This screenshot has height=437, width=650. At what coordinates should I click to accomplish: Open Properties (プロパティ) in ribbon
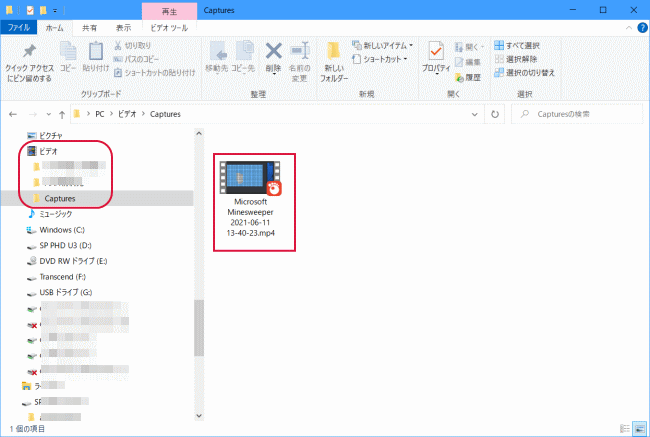pyautogui.click(x=436, y=57)
